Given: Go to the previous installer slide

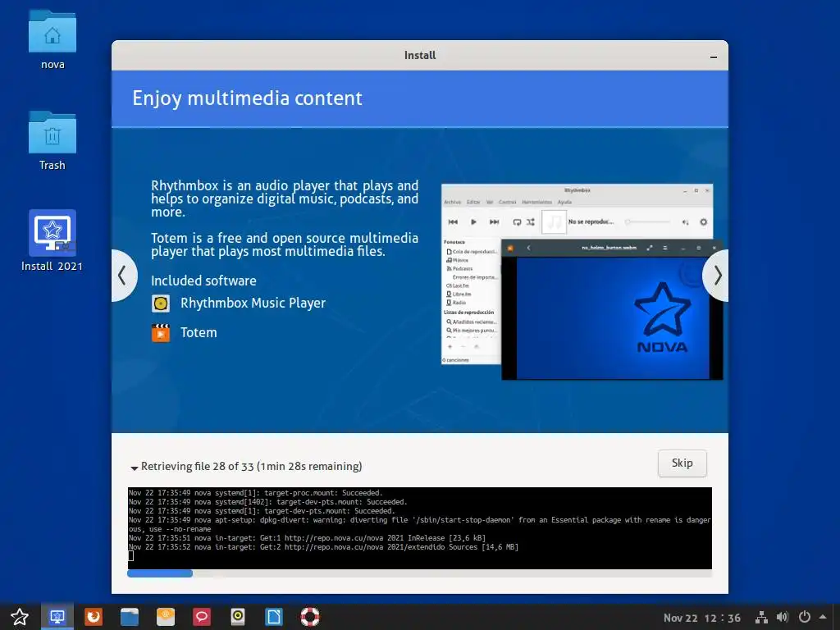Looking at the screenshot, I should pyautogui.click(x=123, y=276).
